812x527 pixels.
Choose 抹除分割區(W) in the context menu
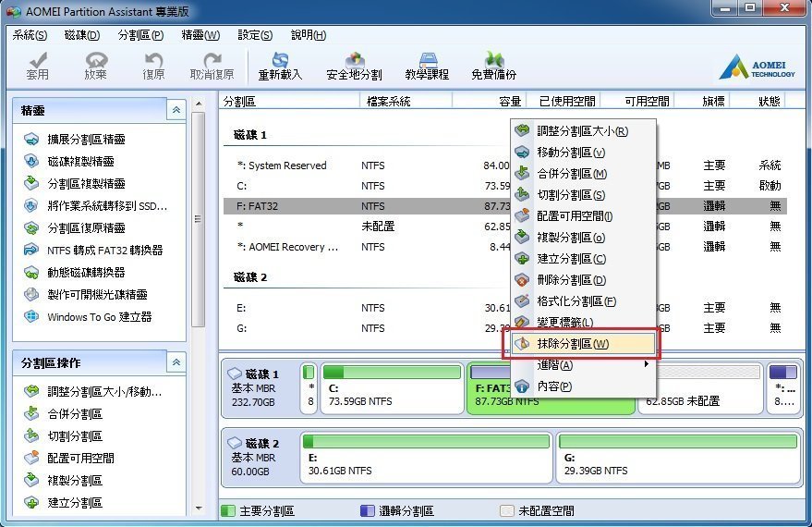(583, 344)
